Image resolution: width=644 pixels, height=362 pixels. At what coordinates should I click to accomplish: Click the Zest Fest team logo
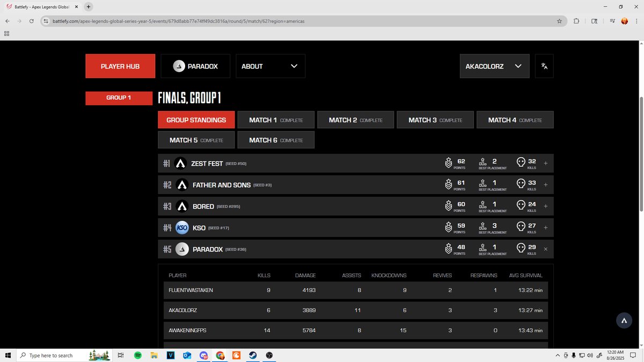(181, 164)
